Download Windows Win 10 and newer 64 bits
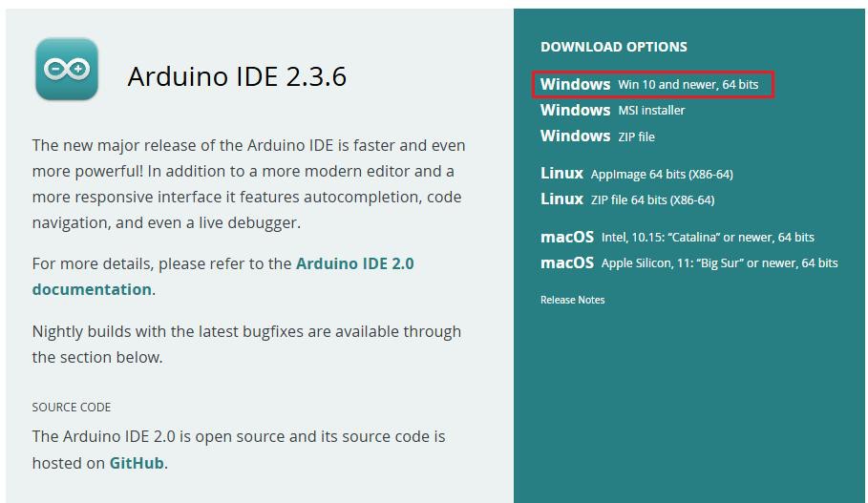 coord(649,85)
